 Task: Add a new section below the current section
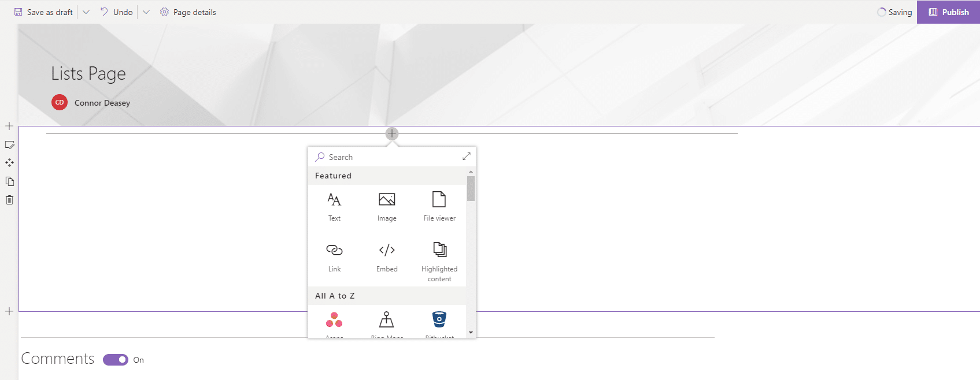pyautogui.click(x=9, y=311)
